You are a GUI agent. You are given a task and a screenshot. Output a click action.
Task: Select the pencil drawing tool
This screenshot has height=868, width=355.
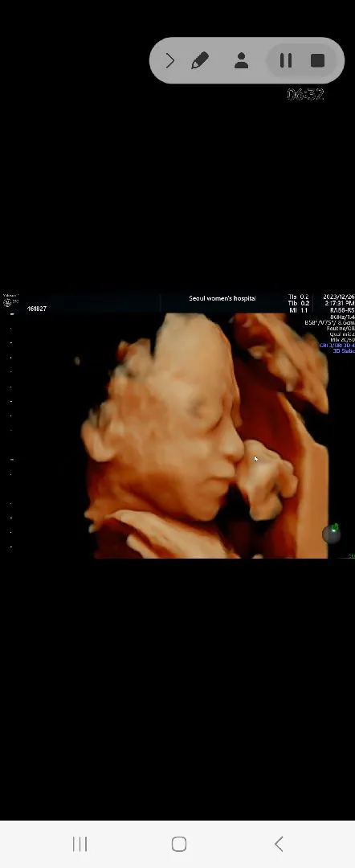[x=200, y=60]
